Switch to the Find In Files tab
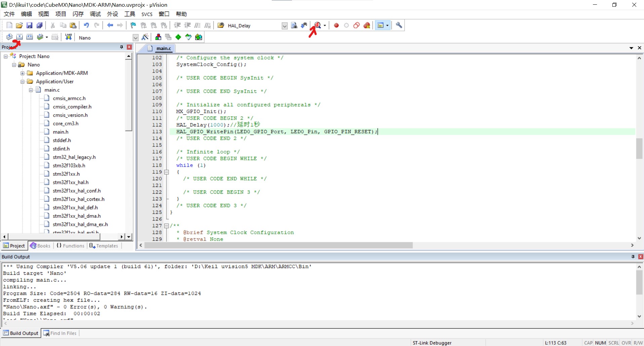This screenshot has width=644, height=346. [60, 333]
